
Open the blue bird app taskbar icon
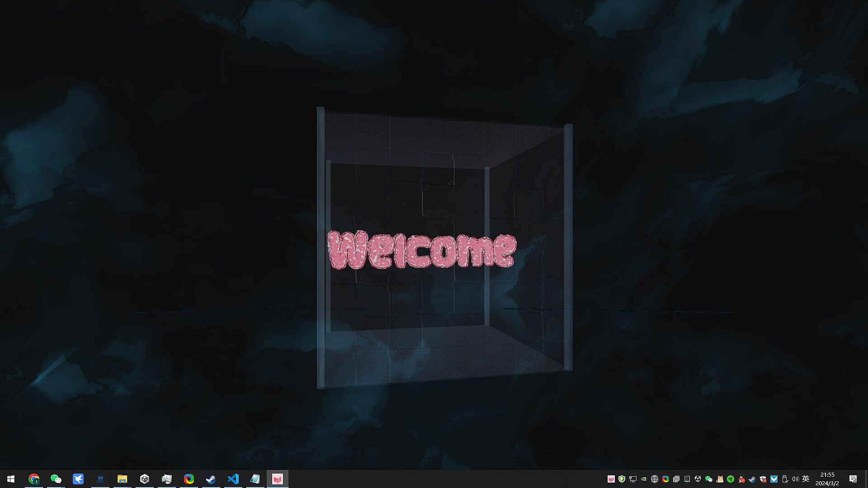pyautogui.click(x=78, y=479)
